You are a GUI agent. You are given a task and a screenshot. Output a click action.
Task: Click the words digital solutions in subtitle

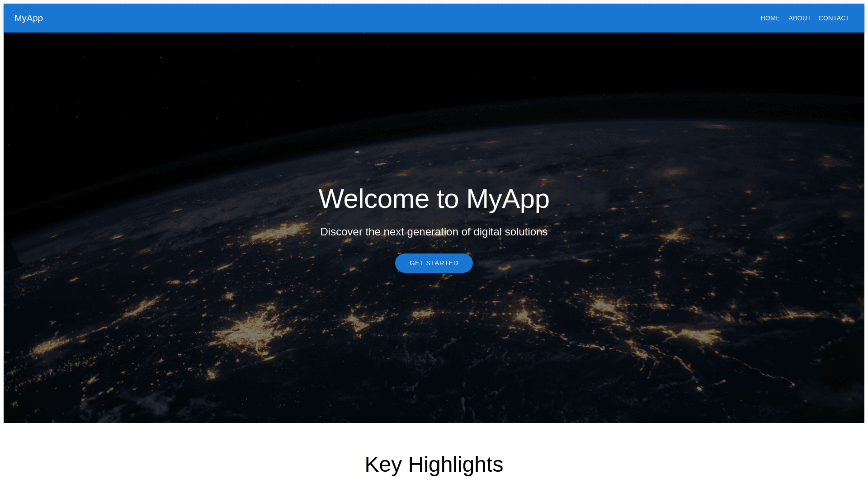tap(510, 232)
